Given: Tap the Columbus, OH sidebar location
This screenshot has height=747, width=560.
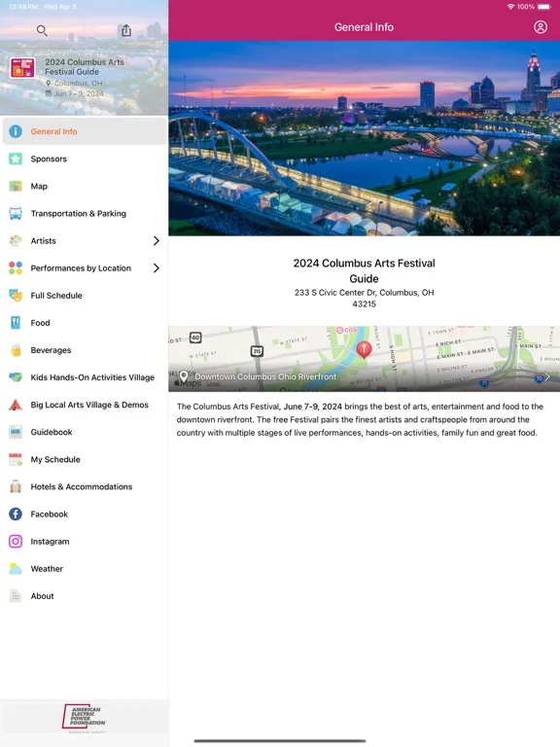Looking at the screenshot, I should tap(78, 83).
